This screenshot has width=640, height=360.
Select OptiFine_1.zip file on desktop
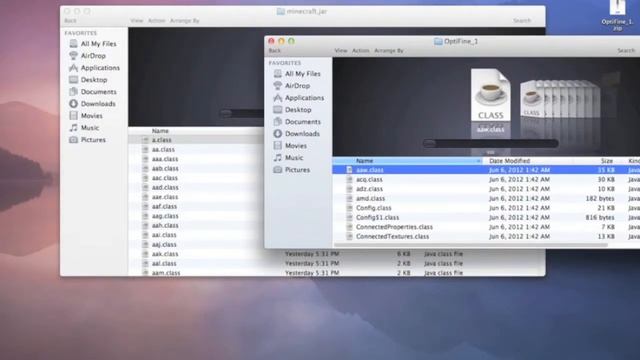coord(617,16)
